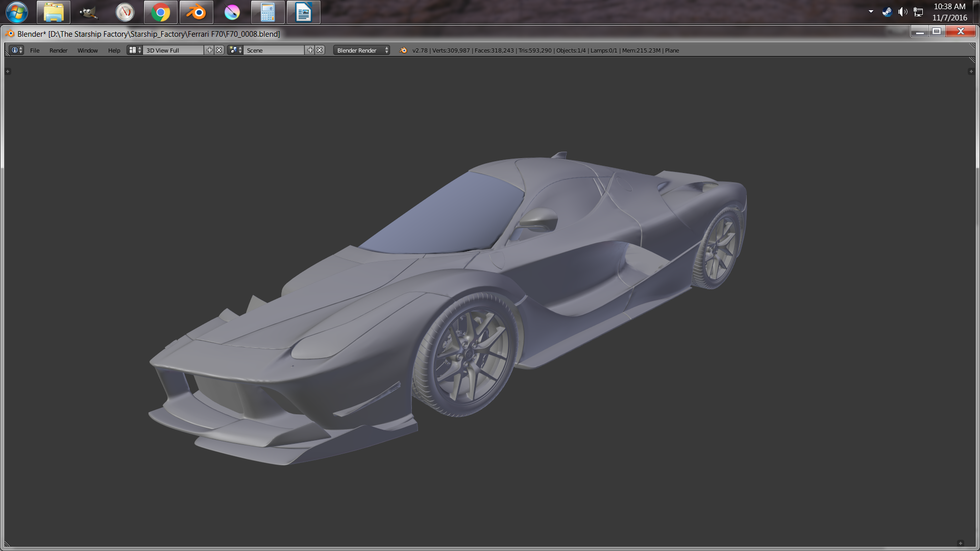The width and height of the screenshot is (980, 551).
Task: Click the Show Desktop strip
Action: 976,12
